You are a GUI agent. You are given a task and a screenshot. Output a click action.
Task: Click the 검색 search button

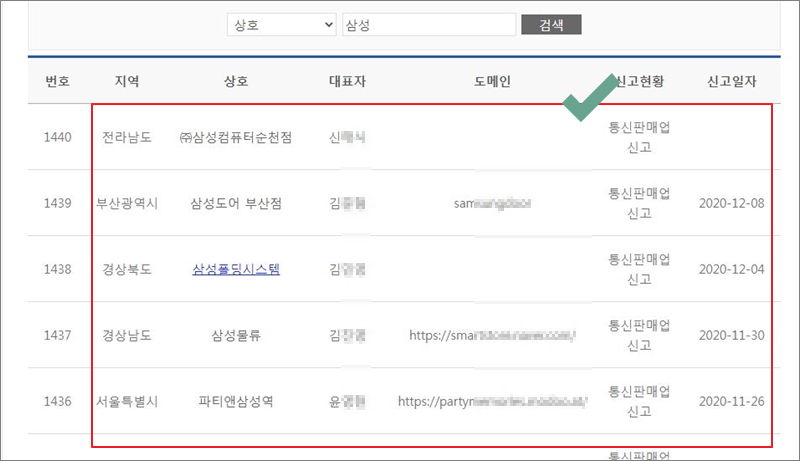coord(551,24)
